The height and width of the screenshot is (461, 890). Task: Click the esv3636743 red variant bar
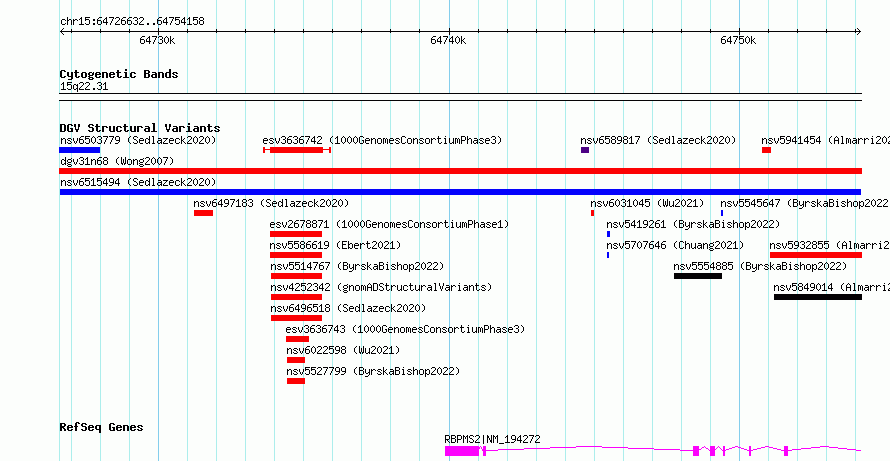click(297, 339)
